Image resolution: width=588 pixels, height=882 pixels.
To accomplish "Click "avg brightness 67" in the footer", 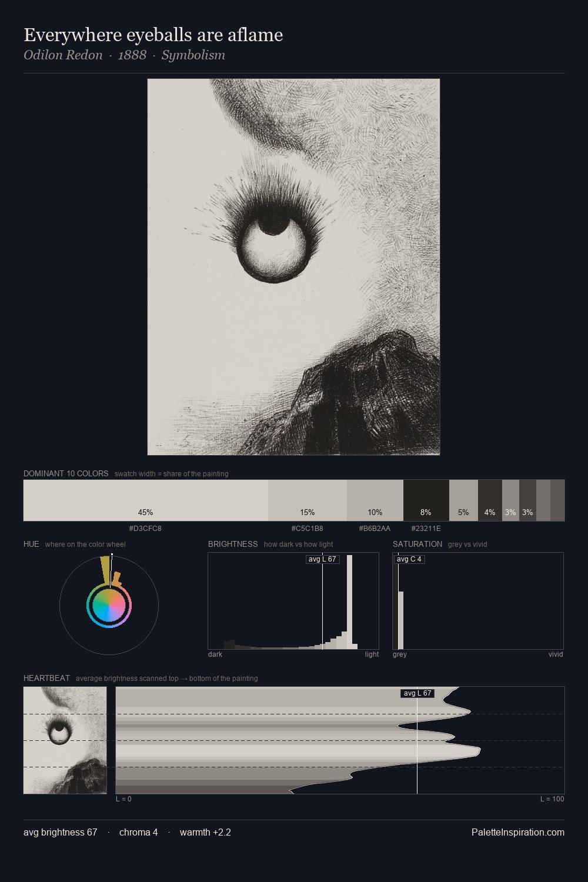I will point(61,832).
